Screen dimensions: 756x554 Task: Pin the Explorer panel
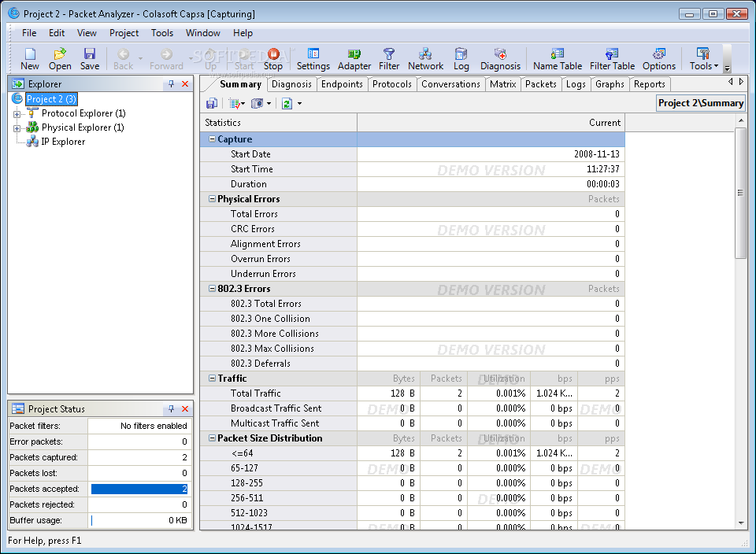[x=171, y=84]
